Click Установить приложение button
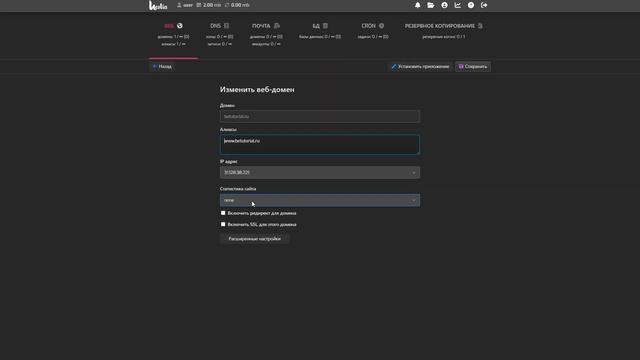The image size is (640, 360). point(420,67)
